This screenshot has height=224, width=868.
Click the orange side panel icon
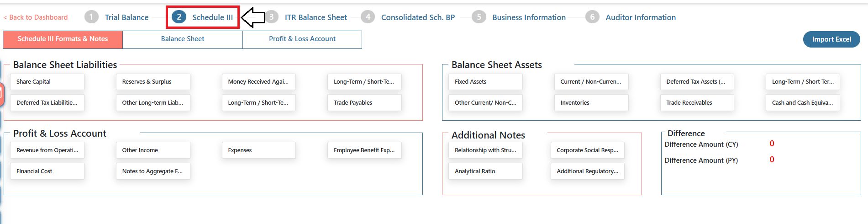click(x=1, y=95)
